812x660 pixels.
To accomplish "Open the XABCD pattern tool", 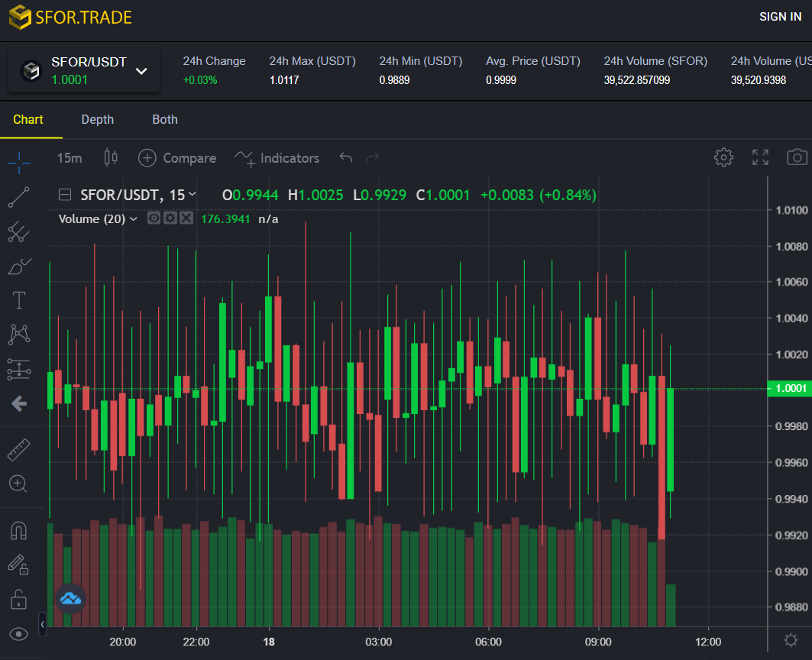I will [x=19, y=334].
